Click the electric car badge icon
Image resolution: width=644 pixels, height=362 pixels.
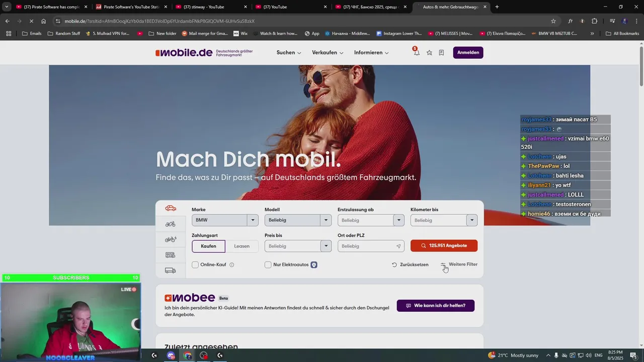tap(314, 264)
